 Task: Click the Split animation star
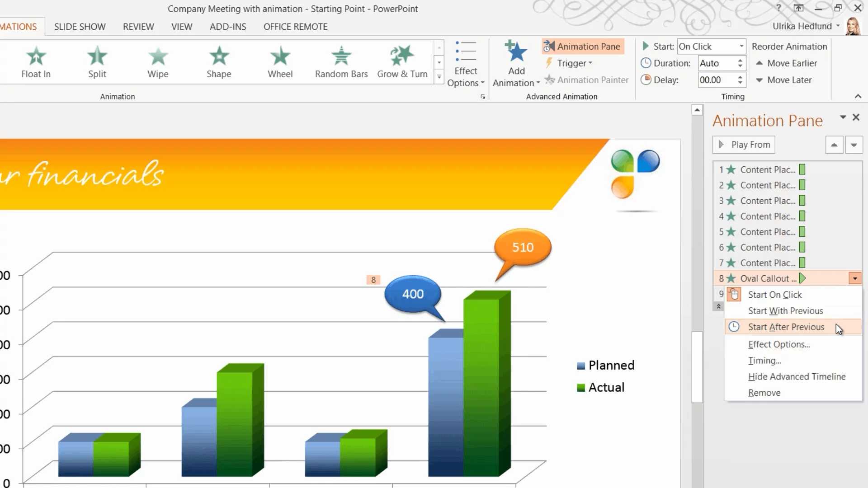tap(97, 57)
